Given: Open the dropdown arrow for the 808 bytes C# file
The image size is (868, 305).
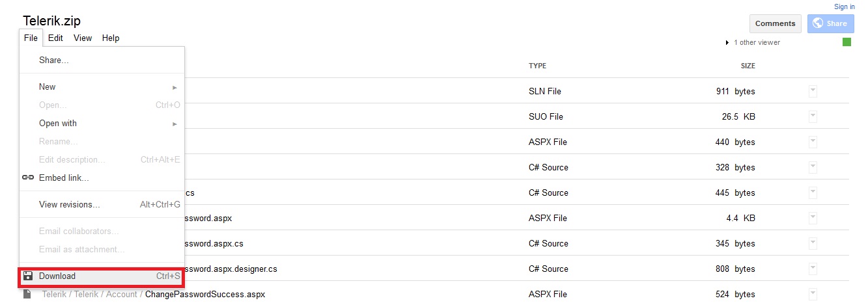Looking at the screenshot, I should [x=812, y=269].
